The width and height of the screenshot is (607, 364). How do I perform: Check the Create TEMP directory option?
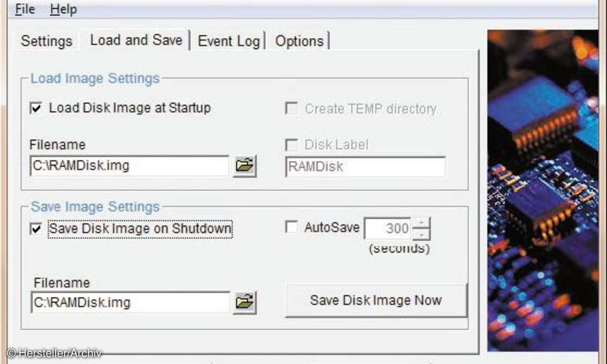point(291,109)
